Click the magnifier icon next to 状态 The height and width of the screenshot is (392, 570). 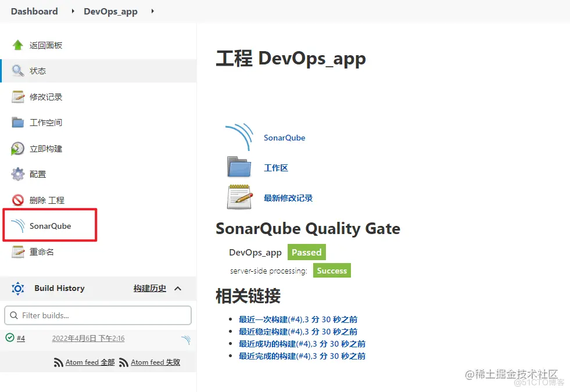click(18, 70)
